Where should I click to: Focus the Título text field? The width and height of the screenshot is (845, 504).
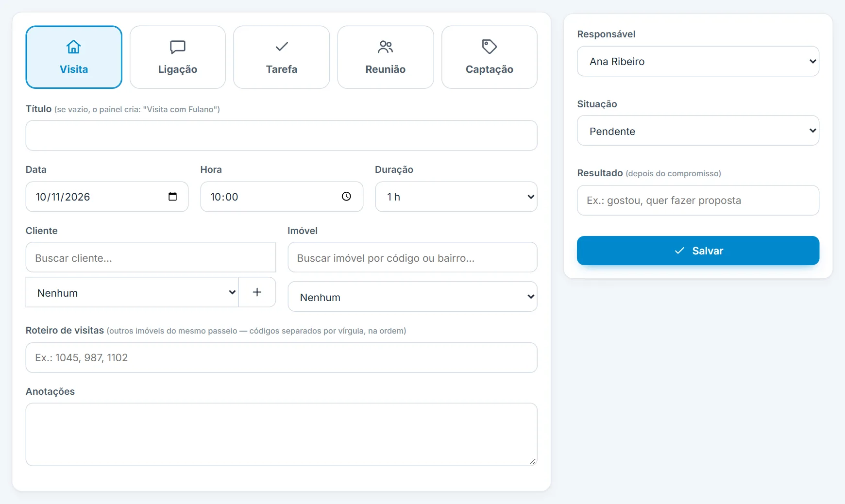click(282, 135)
